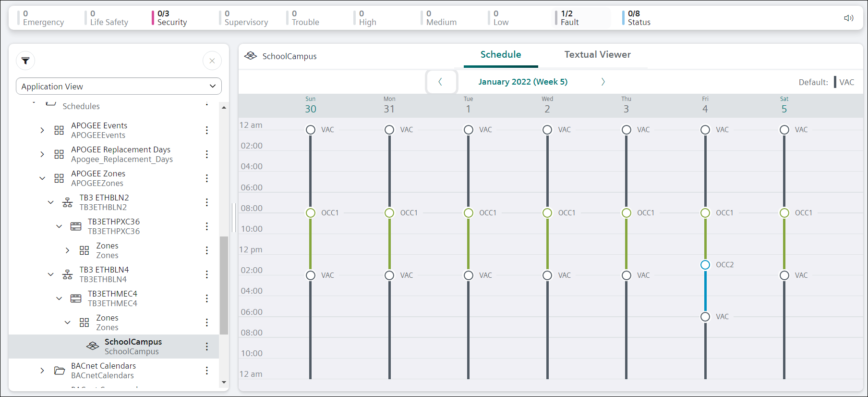Click the TB3 ETHBLN2 network icon

[x=68, y=202]
